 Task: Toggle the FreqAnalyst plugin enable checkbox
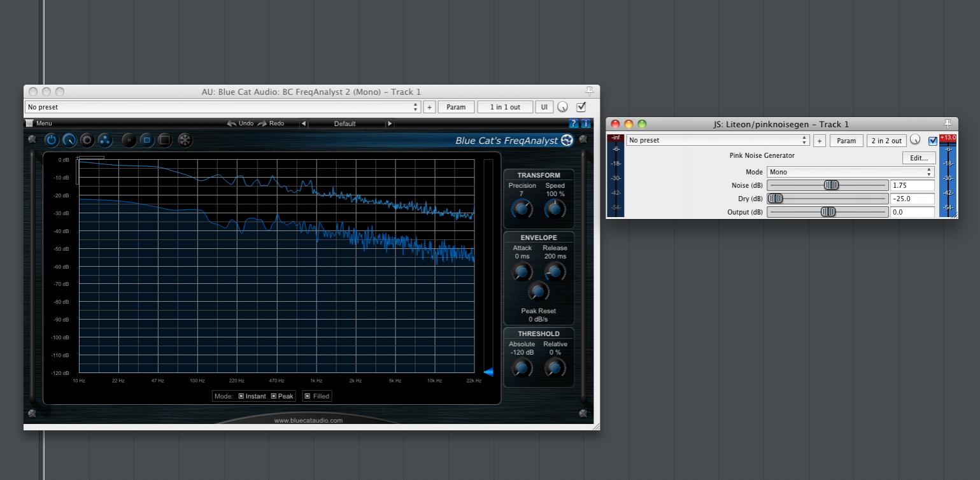tap(581, 107)
